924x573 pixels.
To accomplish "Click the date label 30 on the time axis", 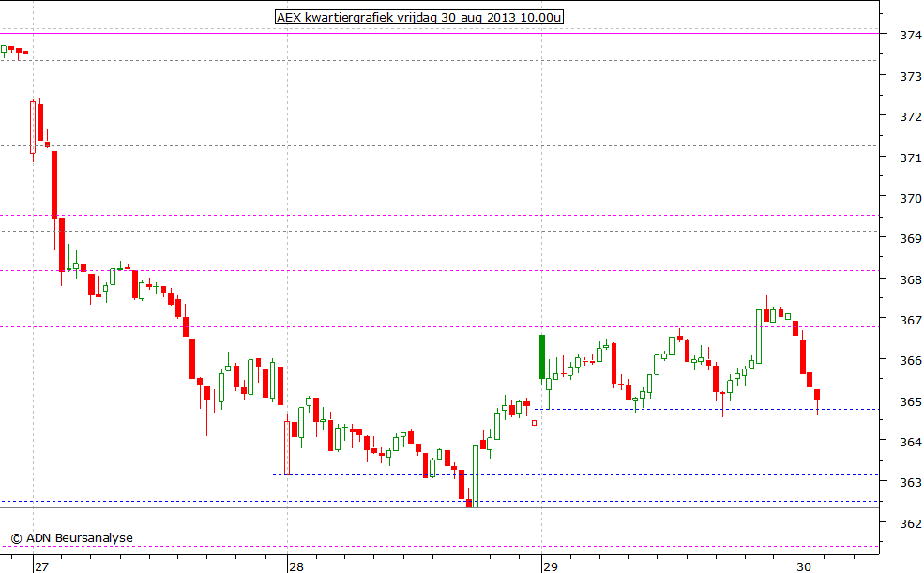I will [x=804, y=566].
